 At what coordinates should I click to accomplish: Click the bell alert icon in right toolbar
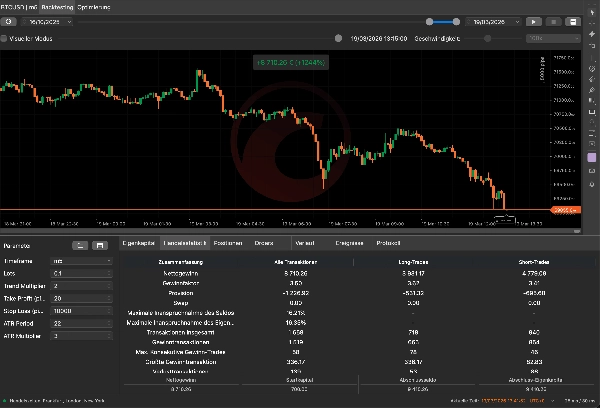(592, 184)
